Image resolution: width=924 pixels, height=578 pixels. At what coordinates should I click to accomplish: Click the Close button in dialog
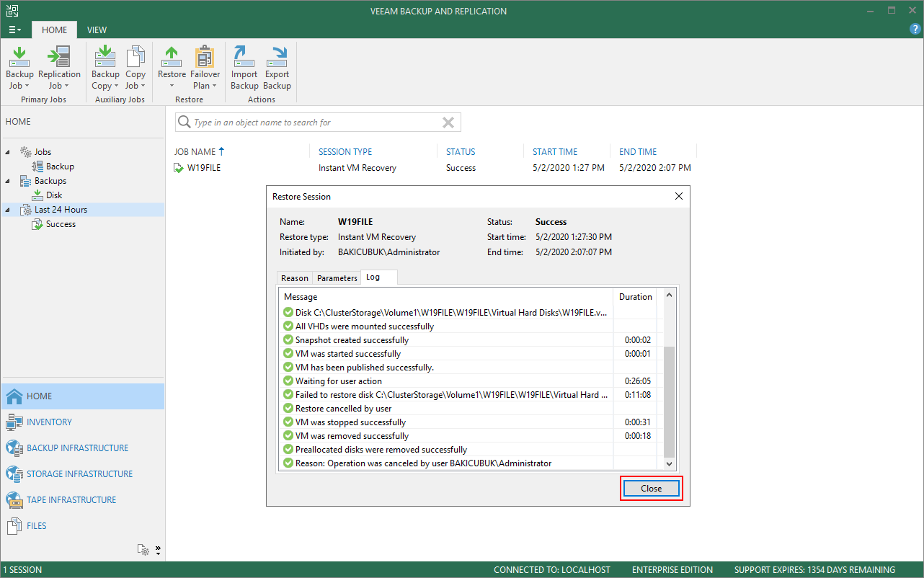point(652,489)
